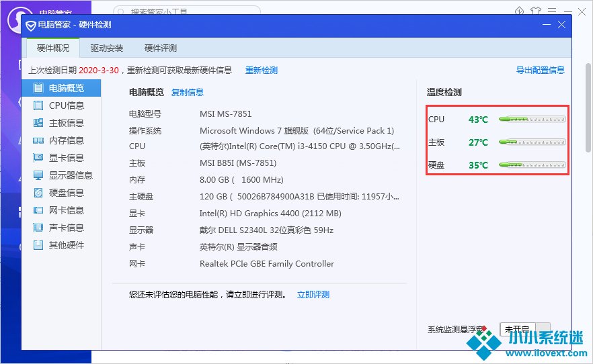Select 主板信息 motherboard info
The image size is (593, 364).
pyautogui.click(x=66, y=123)
